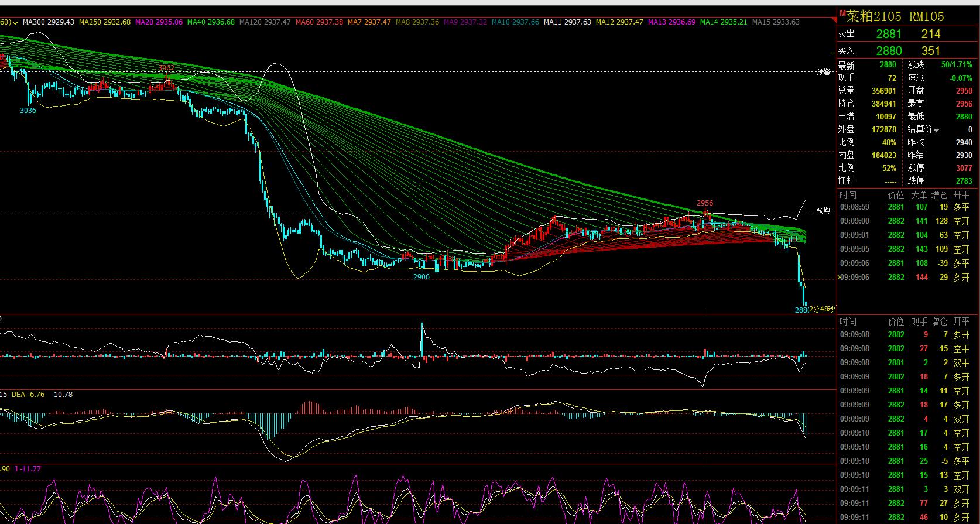Screen dimensions: 980x524
Task: Click the 昨结 value 2930
Action: pos(964,155)
